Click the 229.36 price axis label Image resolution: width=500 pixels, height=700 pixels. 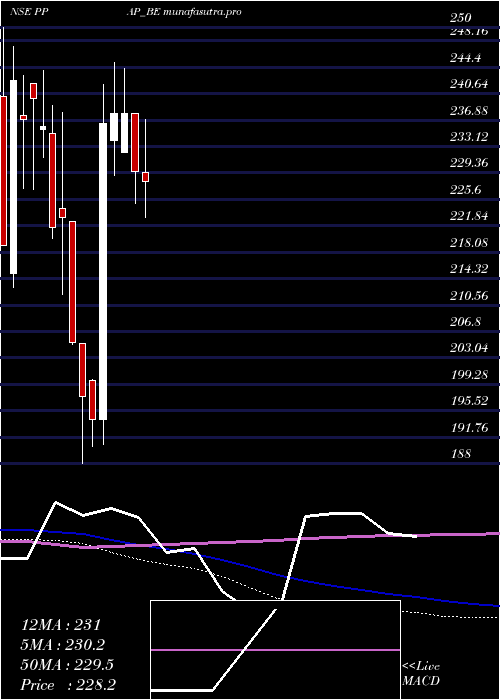469,163
